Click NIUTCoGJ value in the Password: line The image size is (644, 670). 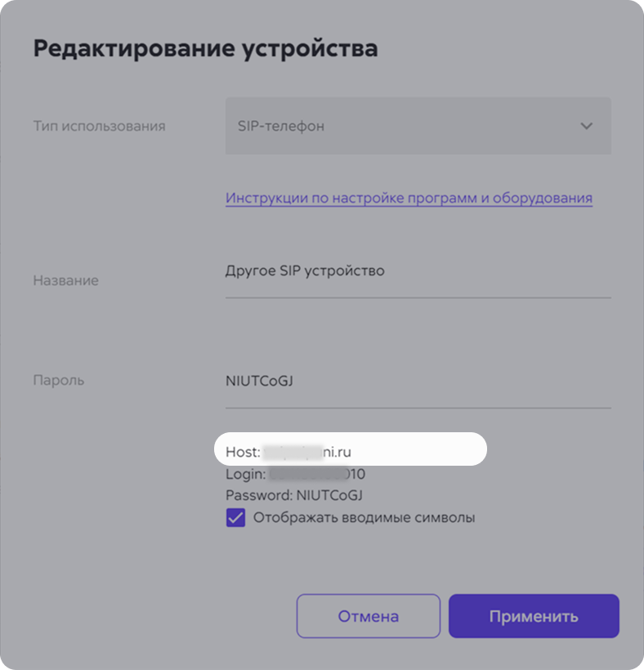click(329, 496)
